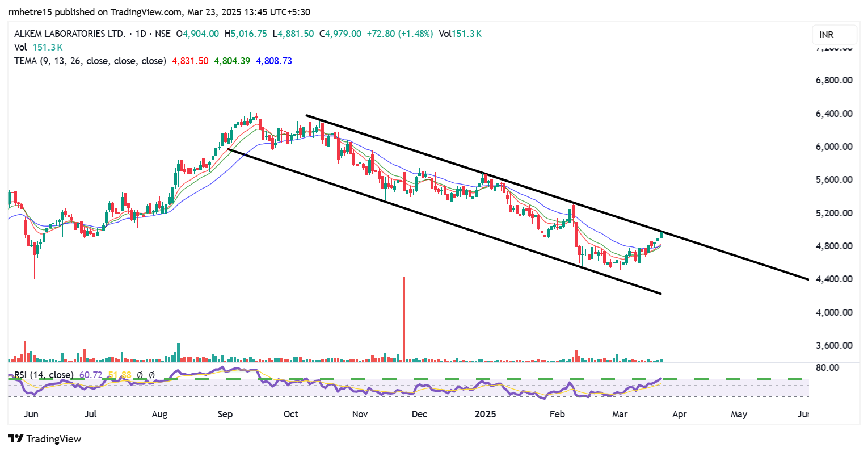Click the 3,600.00 price axis label
Image resolution: width=868 pixels, height=452 pixels.
click(834, 345)
